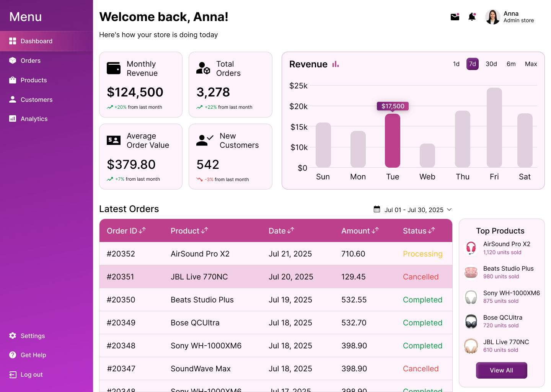Select the Fri revenue bar
The width and height of the screenshot is (551, 392).
[x=494, y=127]
